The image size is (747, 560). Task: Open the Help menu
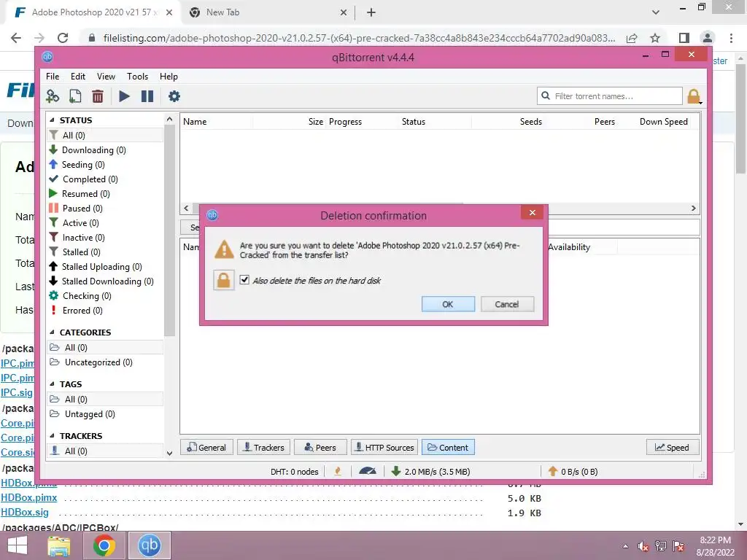[x=169, y=76]
